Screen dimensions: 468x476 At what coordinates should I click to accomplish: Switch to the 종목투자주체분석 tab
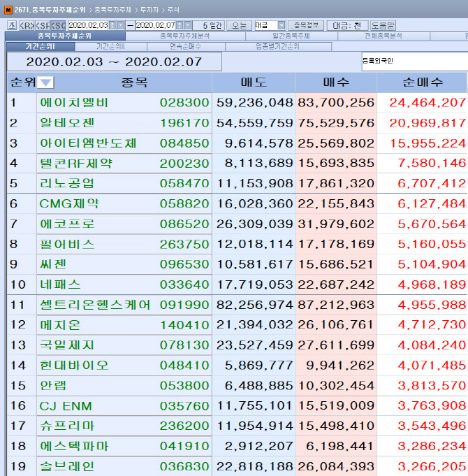click(185, 36)
